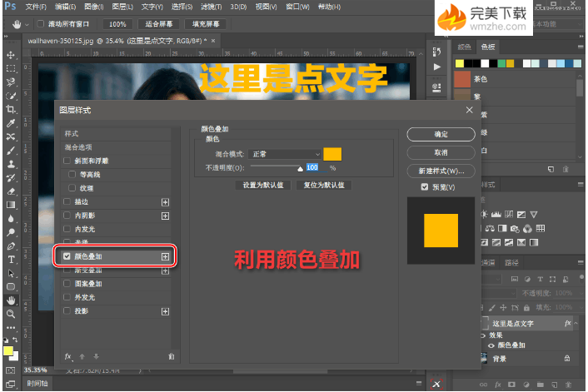
Task: Click the play Actions panel icon
Action: pyautogui.click(x=437, y=66)
